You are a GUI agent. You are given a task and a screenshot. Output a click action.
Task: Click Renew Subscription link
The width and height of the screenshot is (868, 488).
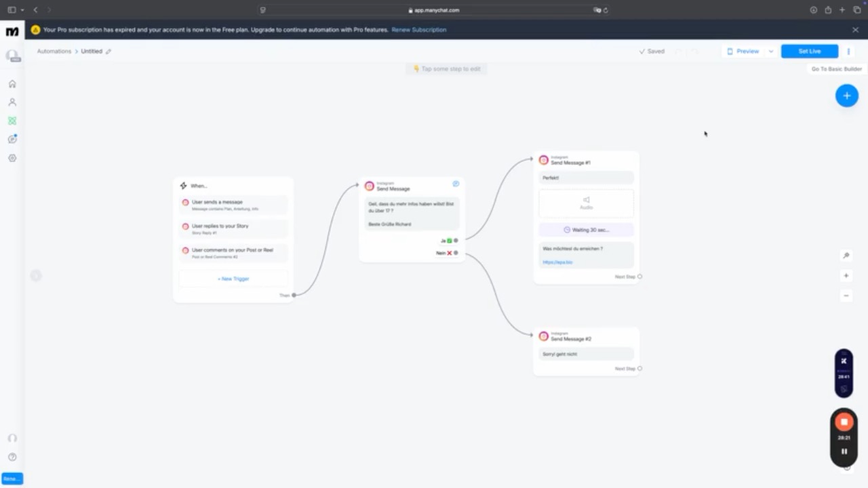pyautogui.click(x=419, y=30)
